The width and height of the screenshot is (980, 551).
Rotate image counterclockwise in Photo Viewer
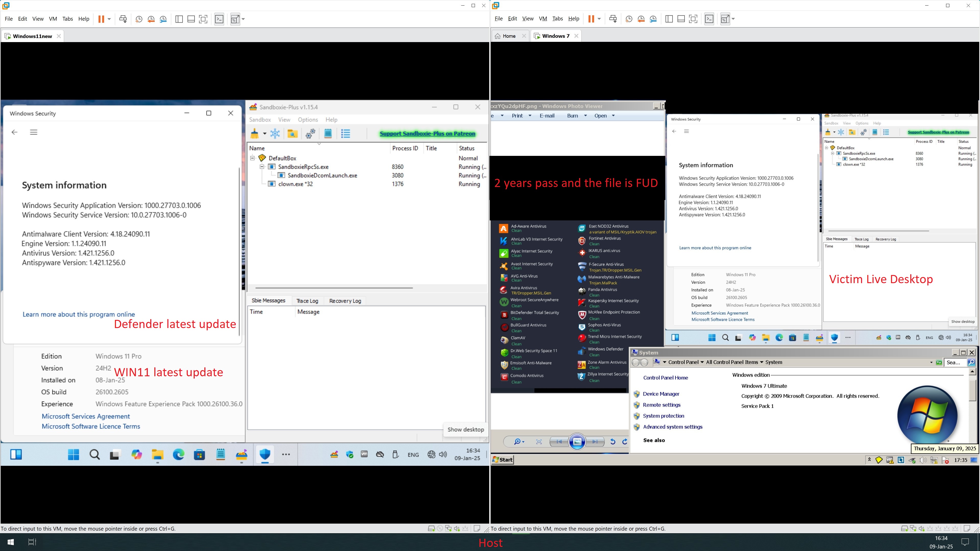[612, 442]
